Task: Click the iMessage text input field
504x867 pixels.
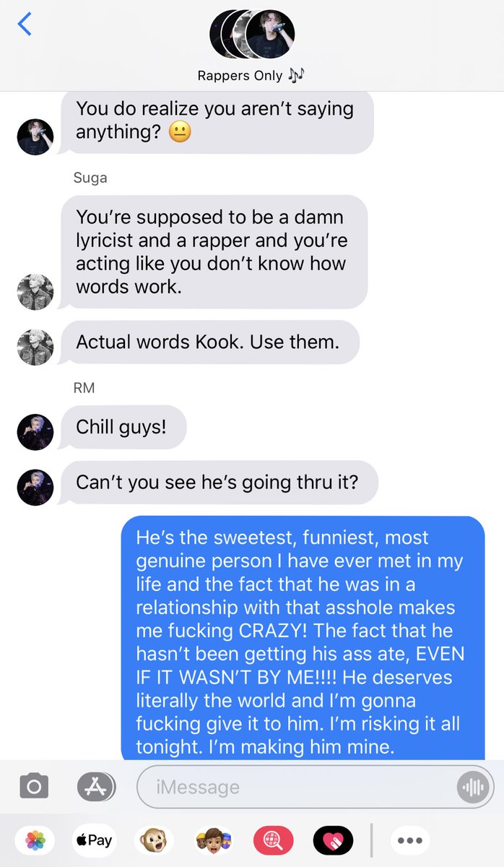Action: pos(316,787)
